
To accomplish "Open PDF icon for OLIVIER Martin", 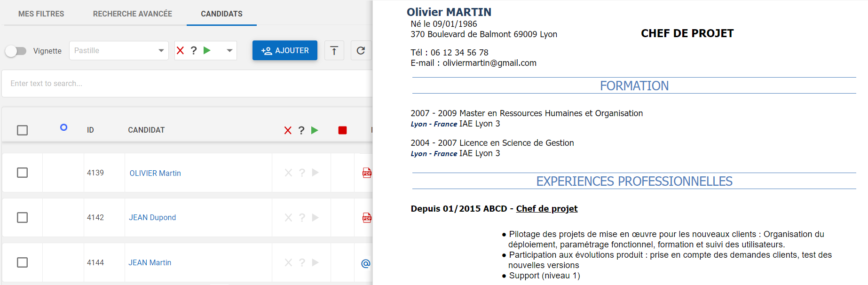I will point(367,173).
